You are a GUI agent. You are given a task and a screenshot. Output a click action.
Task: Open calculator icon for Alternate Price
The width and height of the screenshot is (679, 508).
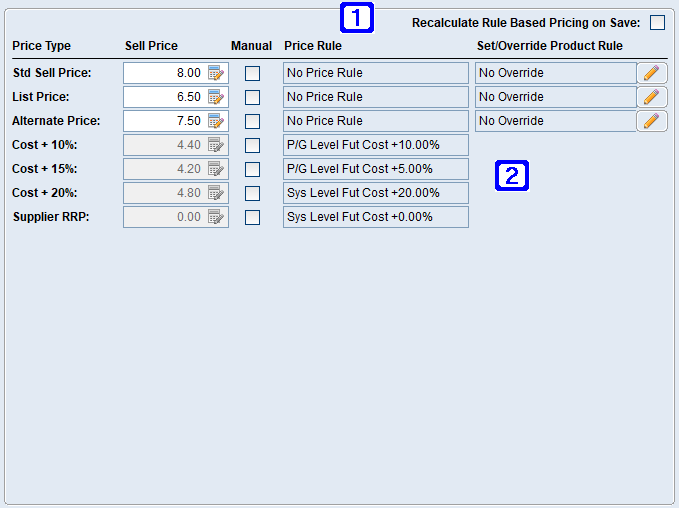tap(217, 121)
